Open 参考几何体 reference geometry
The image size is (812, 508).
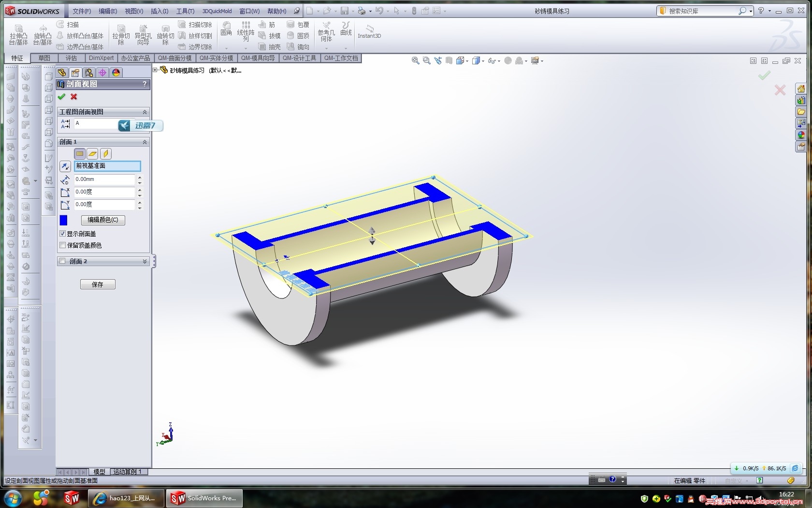(326, 31)
